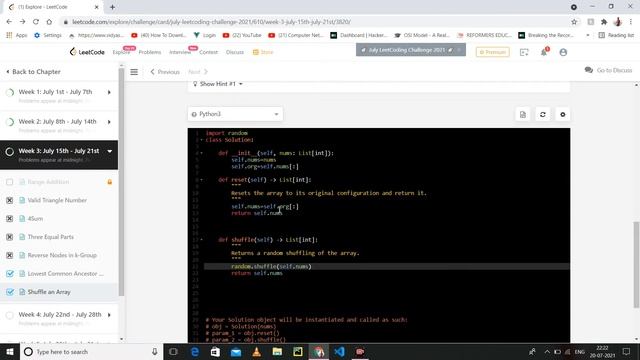This screenshot has height=360, width=640.
Task: Open Chrome from the taskbar
Action: pyautogui.click(x=319, y=352)
